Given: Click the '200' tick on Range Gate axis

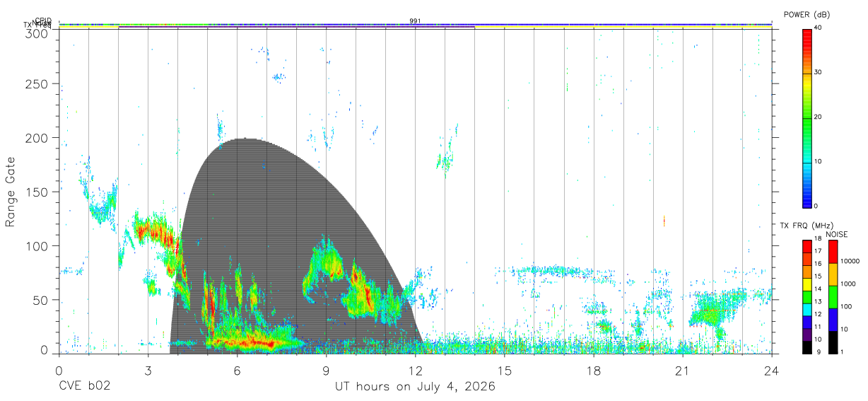Looking at the screenshot, I should pyautogui.click(x=37, y=138).
